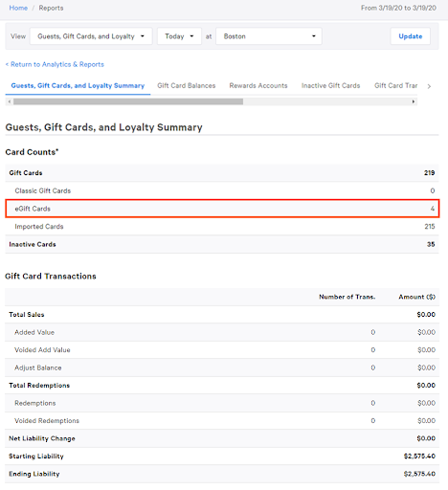Select the Redemptions row label
The height and width of the screenshot is (490, 448).
click(35, 403)
